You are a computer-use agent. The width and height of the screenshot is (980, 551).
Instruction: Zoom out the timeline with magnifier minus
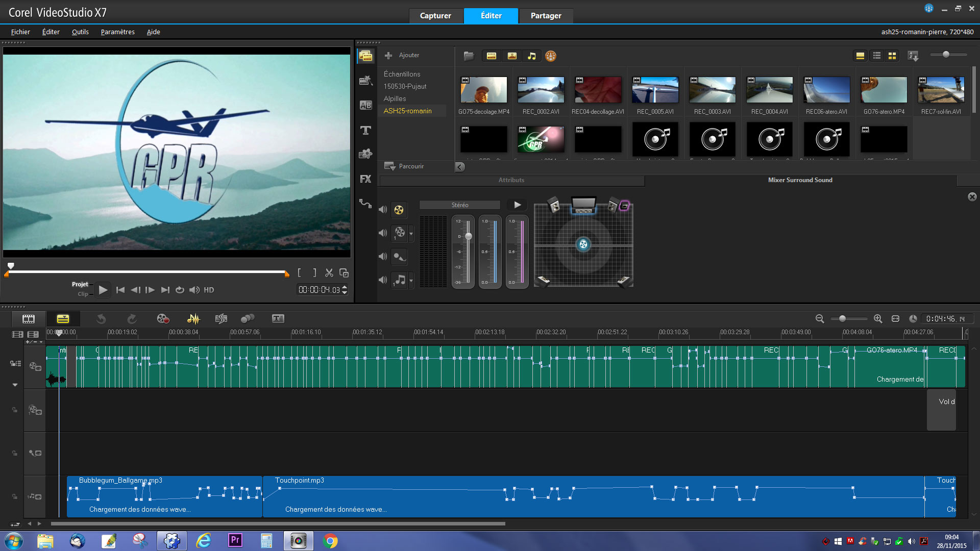(820, 319)
